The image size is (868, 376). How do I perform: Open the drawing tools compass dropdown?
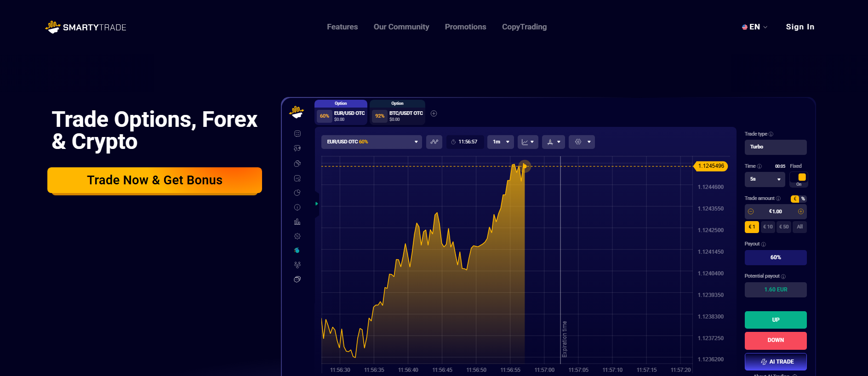pyautogui.click(x=554, y=142)
